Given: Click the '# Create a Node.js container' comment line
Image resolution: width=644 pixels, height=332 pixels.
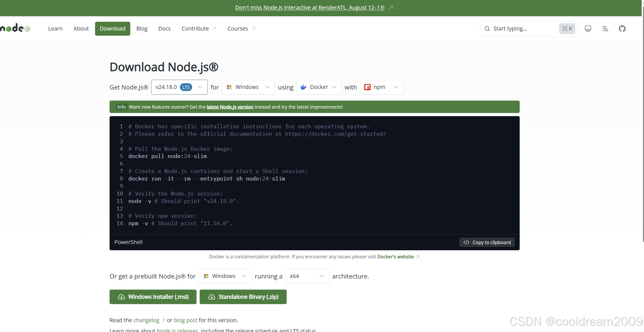Looking at the screenshot, I should [218, 171].
